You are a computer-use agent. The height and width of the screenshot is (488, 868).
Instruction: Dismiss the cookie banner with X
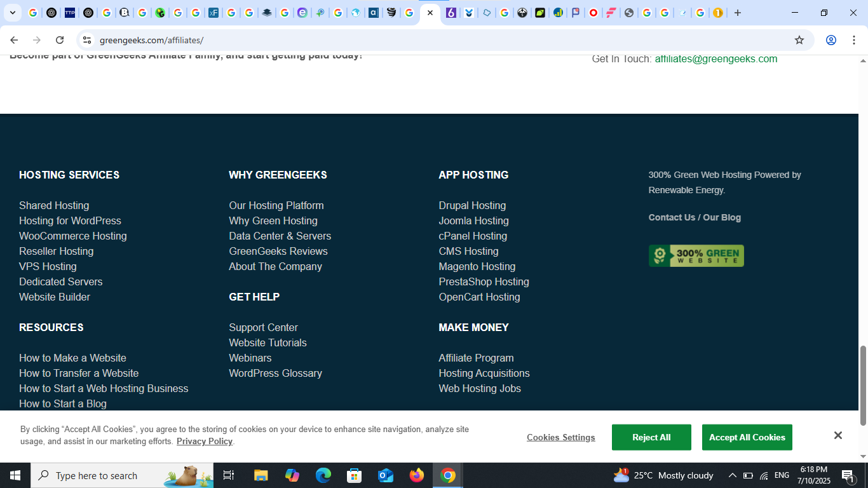pos(837,435)
